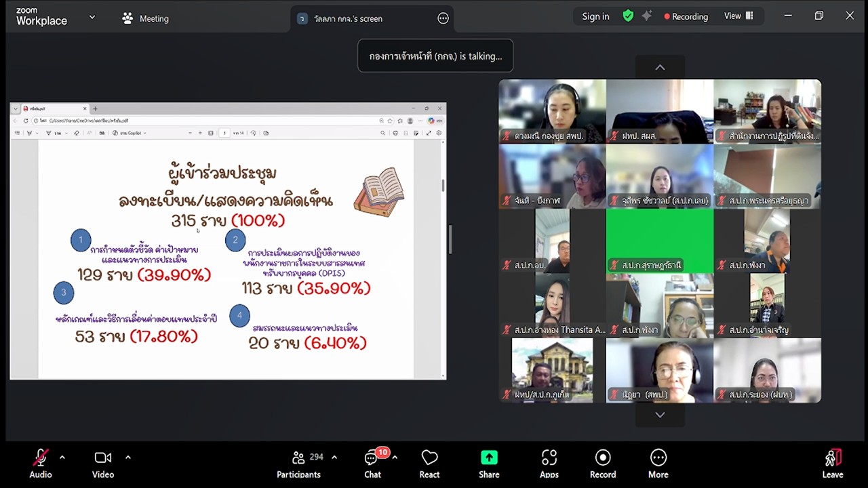Open the Participants panel
The width and height of the screenshot is (868, 488).
pyautogui.click(x=298, y=464)
